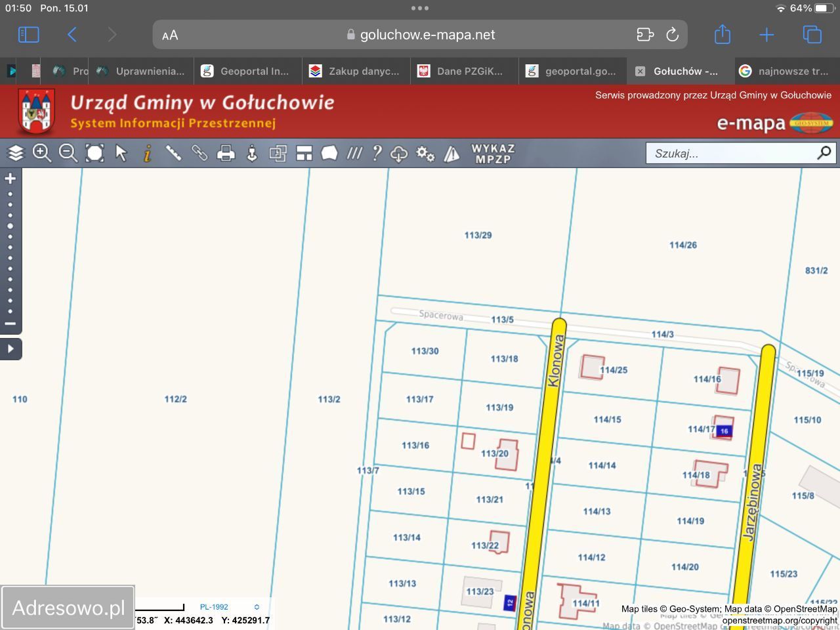Print the current map view
Image resolution: width=840 pixels, height=630 pixels.
point(226,154)
